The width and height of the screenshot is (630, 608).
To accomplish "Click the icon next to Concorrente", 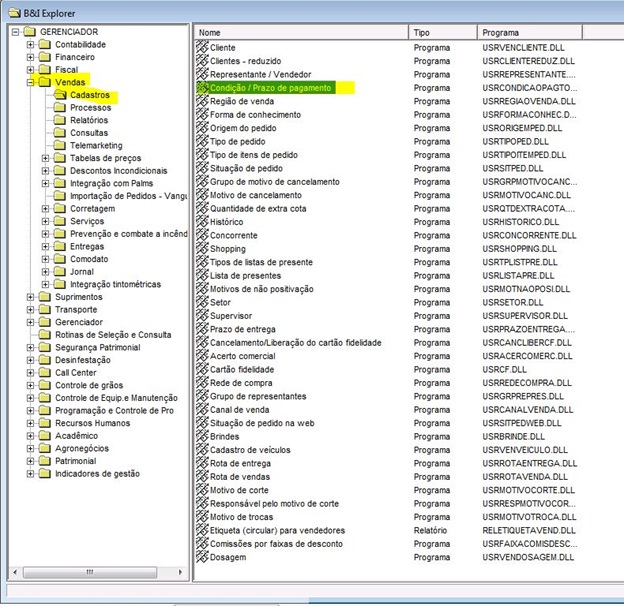I will pos(202,235).
